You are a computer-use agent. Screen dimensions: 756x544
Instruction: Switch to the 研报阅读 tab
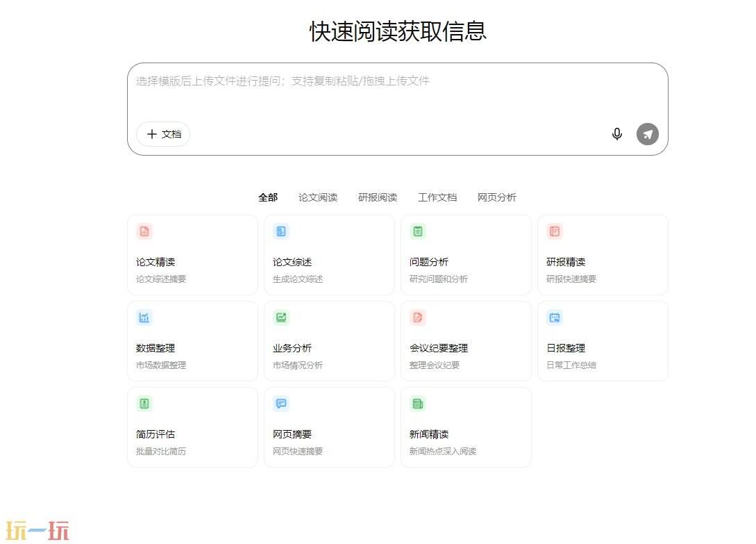378,197
